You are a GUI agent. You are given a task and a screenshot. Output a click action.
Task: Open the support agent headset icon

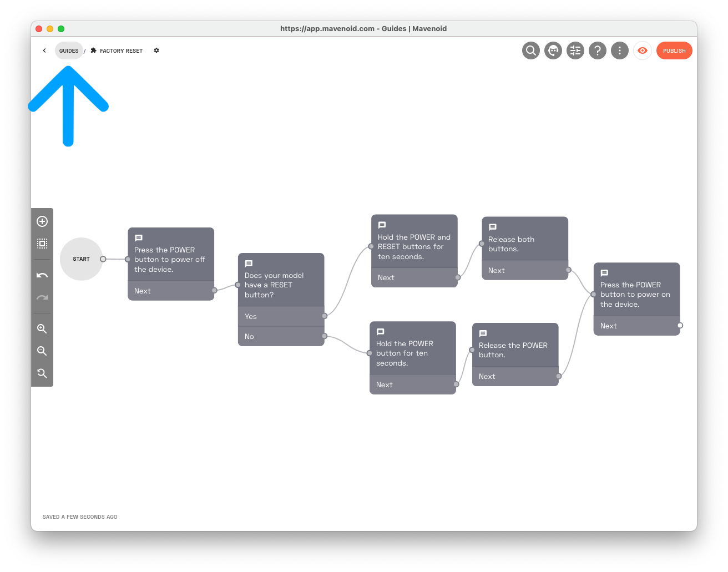pos(553,50)
